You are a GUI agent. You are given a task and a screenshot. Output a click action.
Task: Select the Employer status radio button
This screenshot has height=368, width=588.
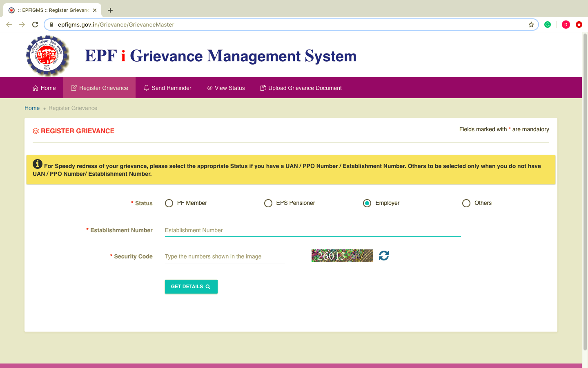pyautogui.click(x=367, y=203)
